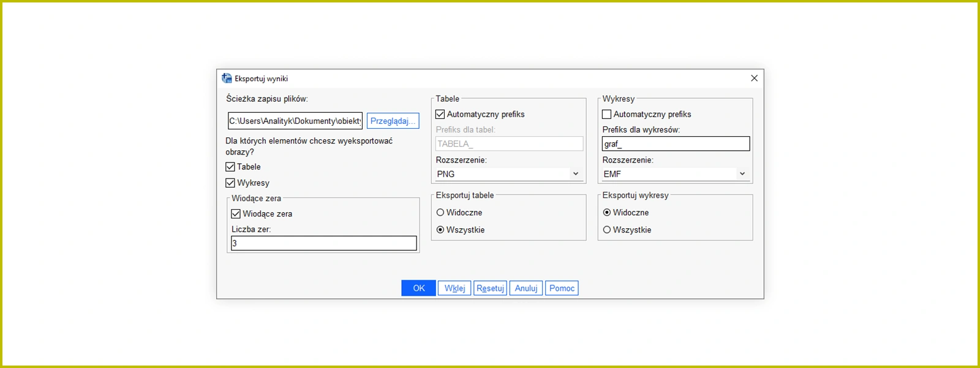980x368 pixels.
Task: Click the Prefiks dla wykresów text field
Action: (676, 144)
